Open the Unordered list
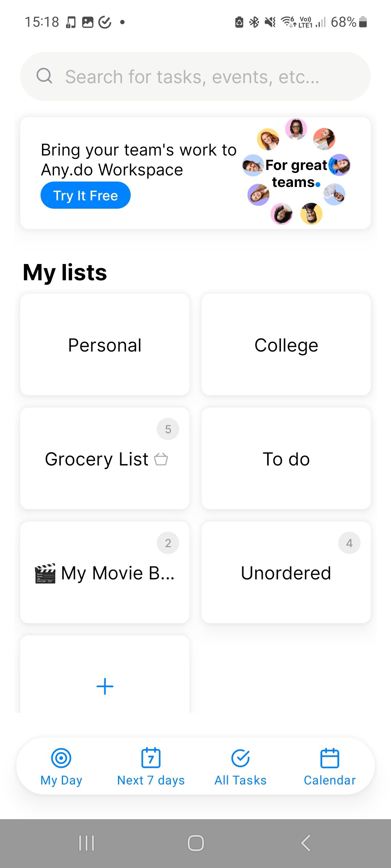 tap(286, 573)
